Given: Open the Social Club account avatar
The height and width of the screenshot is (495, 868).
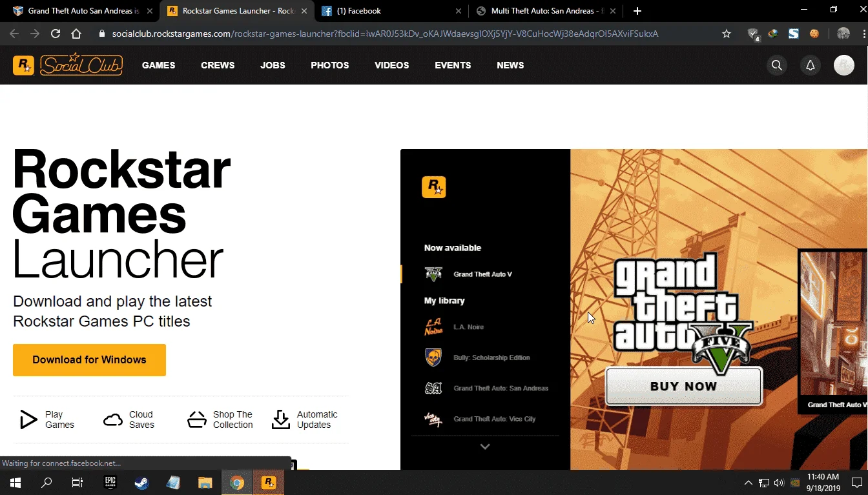Looking at the screenshot, I should [x=844, y=65].
